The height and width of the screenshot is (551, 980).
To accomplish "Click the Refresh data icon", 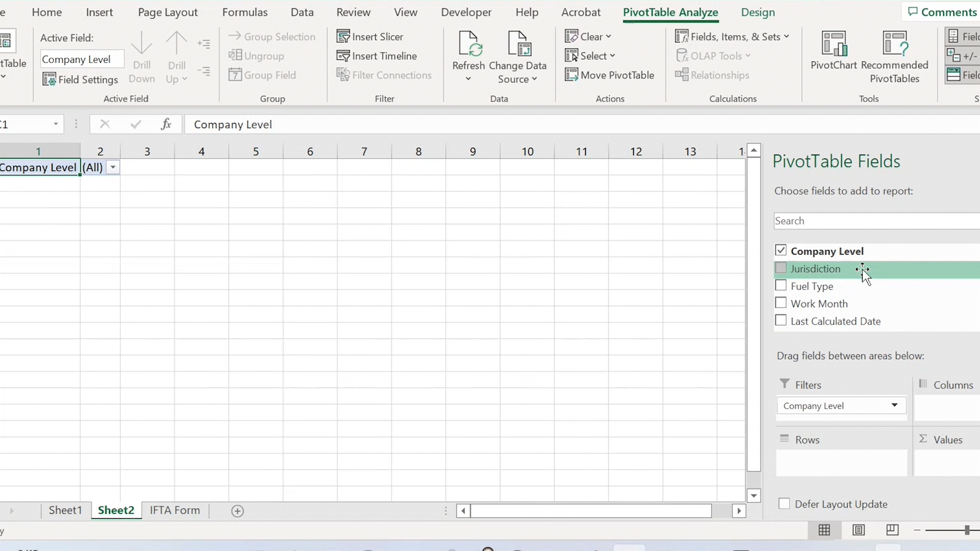I will (469, 45).
